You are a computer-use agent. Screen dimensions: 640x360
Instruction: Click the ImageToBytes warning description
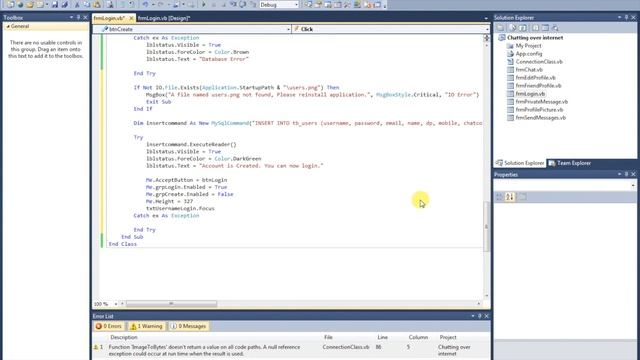point(204,350)
